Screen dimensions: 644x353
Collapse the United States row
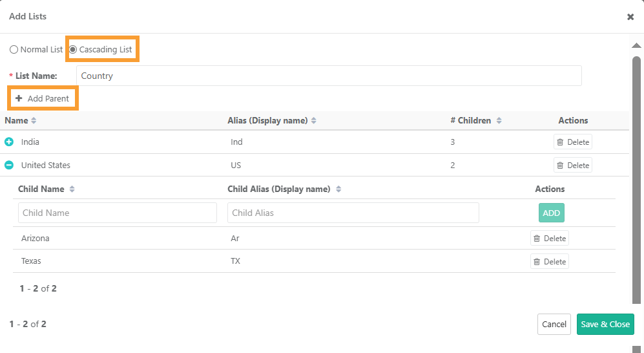pos(9,165)
